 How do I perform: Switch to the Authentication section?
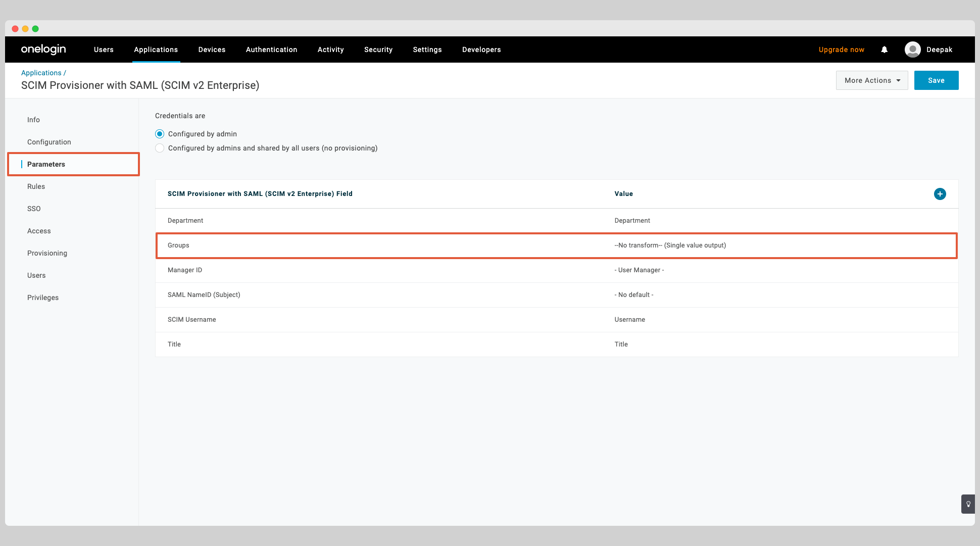(x=271, y=49)
